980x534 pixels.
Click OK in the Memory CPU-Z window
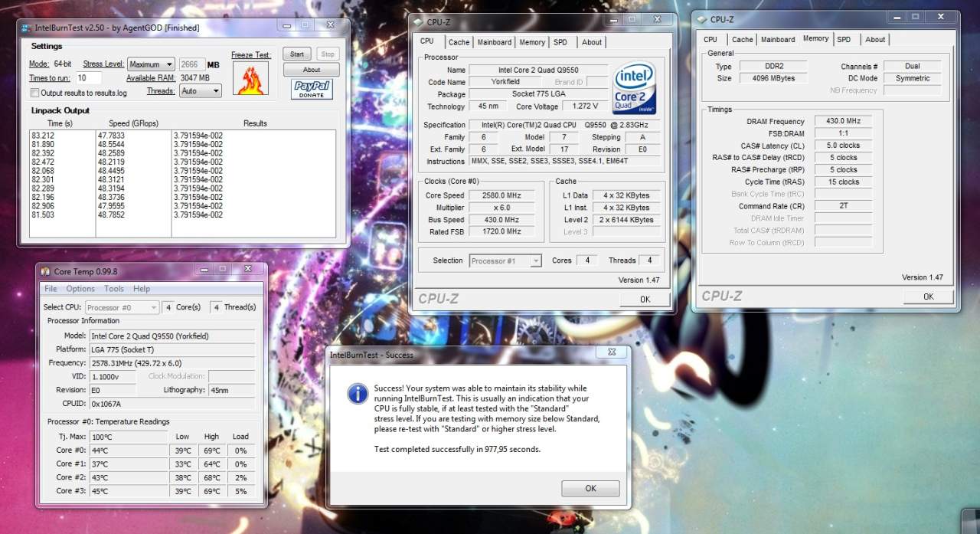click(928, 296)
